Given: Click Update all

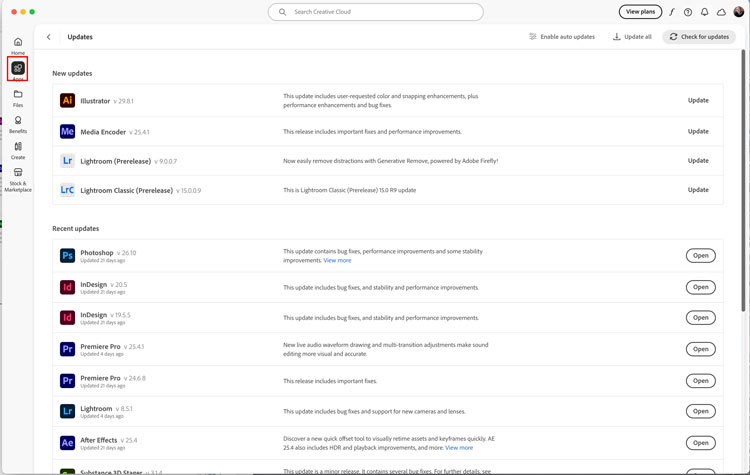Looking at the screenshot, I should tap(632, 37).
